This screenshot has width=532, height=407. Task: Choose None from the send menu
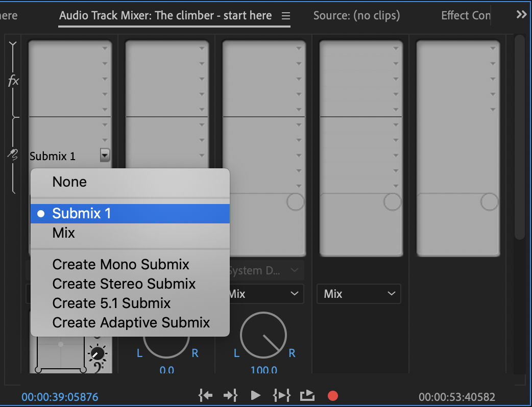click(69, 182)
